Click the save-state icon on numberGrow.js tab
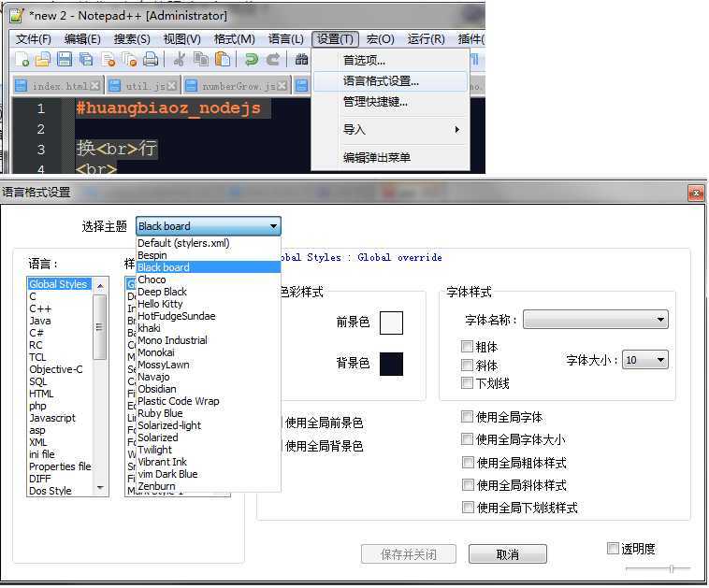The image size is (709, 588). (191, 86)
